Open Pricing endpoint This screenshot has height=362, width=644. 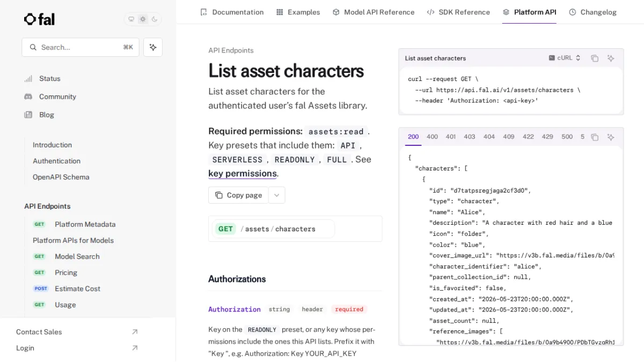coord(66,272)
